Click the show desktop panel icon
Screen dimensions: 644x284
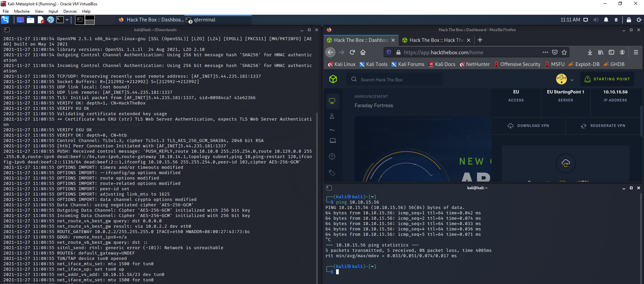[x=20, y=20]
